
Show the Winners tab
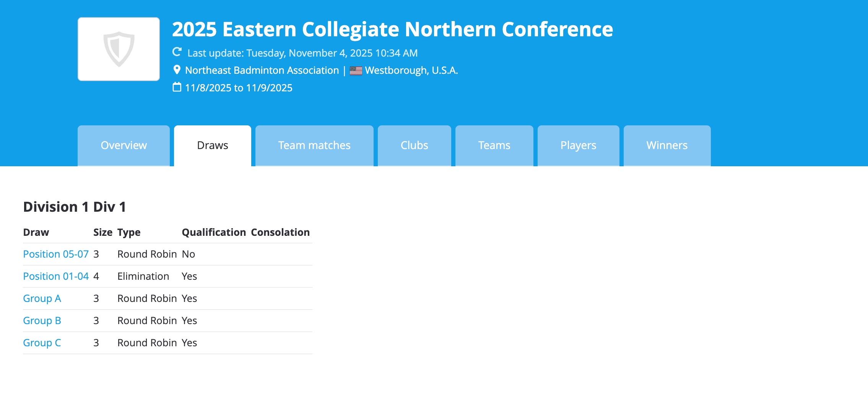pyautogui.click(x=667, y=145)
